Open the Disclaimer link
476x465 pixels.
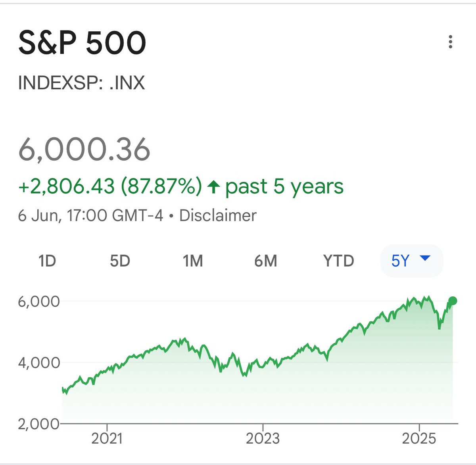pos(218,216)
